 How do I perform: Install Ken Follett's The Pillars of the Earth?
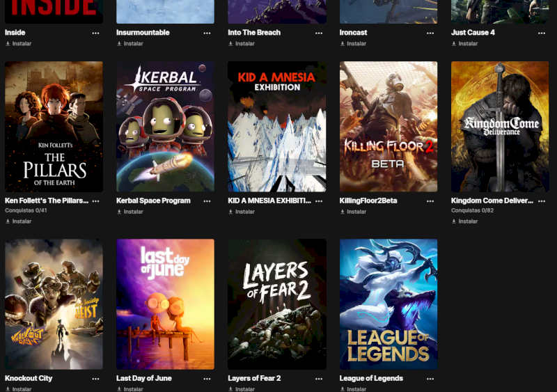click(x=22, y=221)
